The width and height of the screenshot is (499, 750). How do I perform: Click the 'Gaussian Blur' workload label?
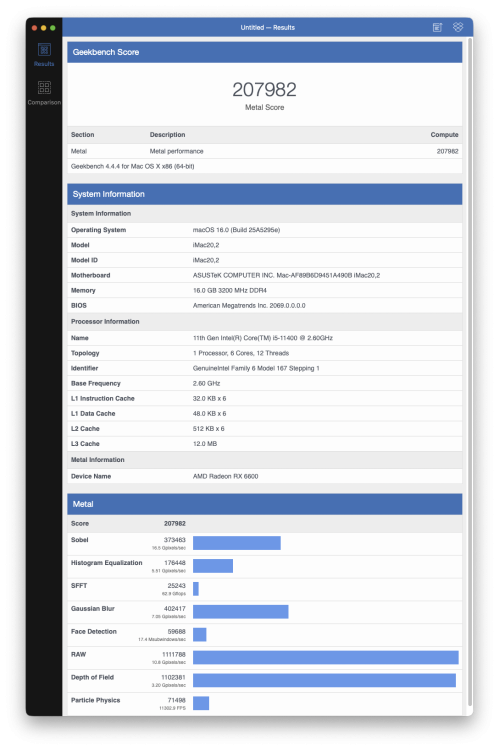pyautogui.click(x=93, y=609)
